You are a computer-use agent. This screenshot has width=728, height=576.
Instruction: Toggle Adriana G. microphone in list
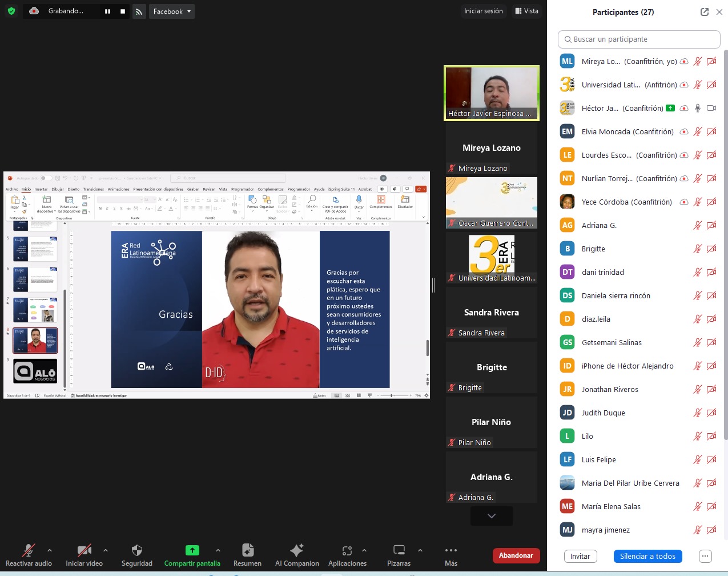click(x=697, y=226)
